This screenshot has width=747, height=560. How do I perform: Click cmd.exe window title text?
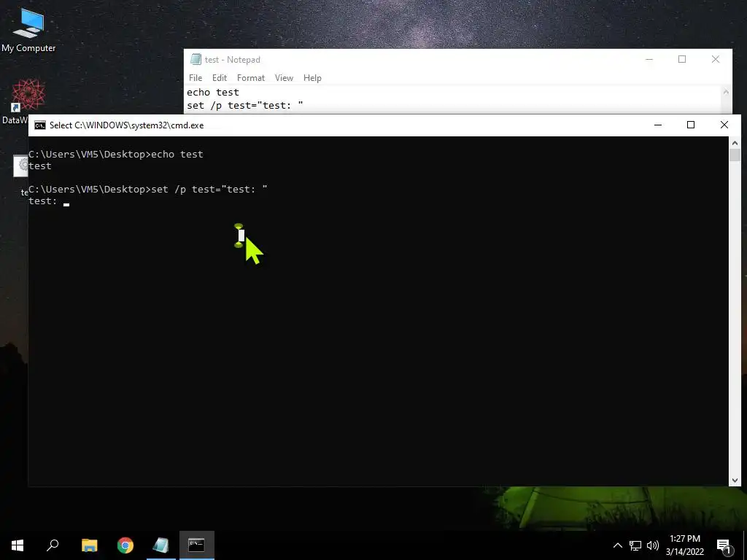(x=127, y=125)
